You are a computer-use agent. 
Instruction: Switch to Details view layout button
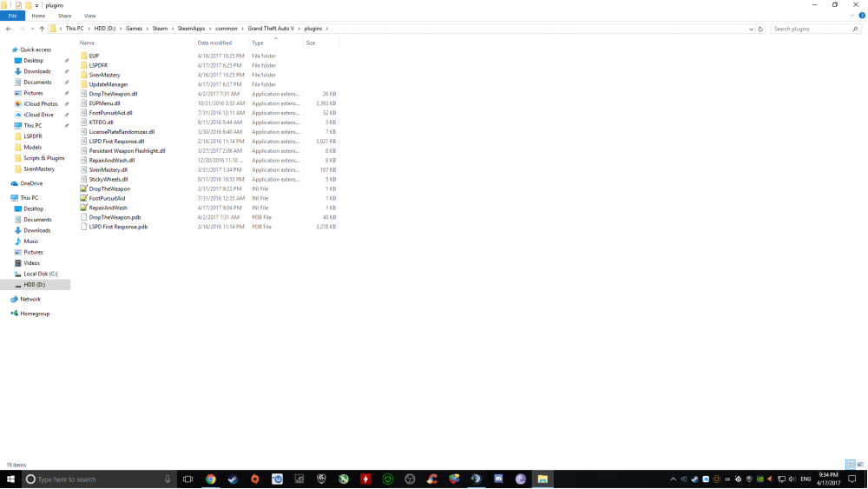(851, 465)
